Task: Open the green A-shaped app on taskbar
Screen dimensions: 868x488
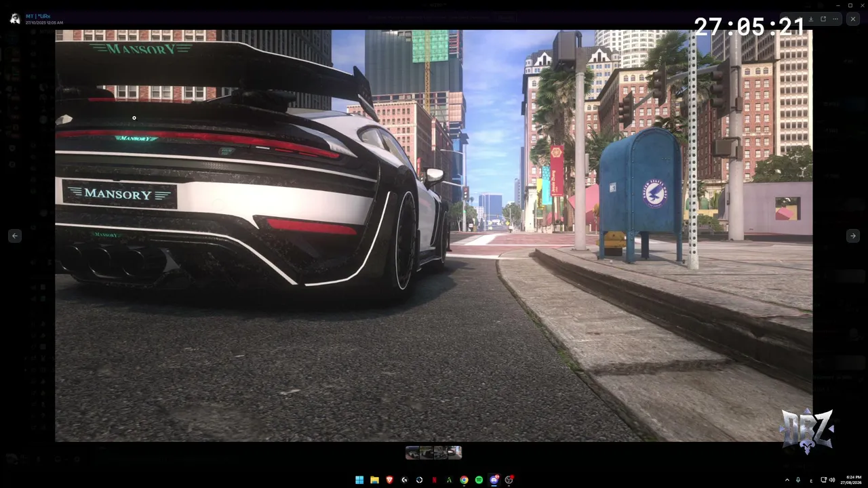Action: pyautogui.click(x=449, y=480)
